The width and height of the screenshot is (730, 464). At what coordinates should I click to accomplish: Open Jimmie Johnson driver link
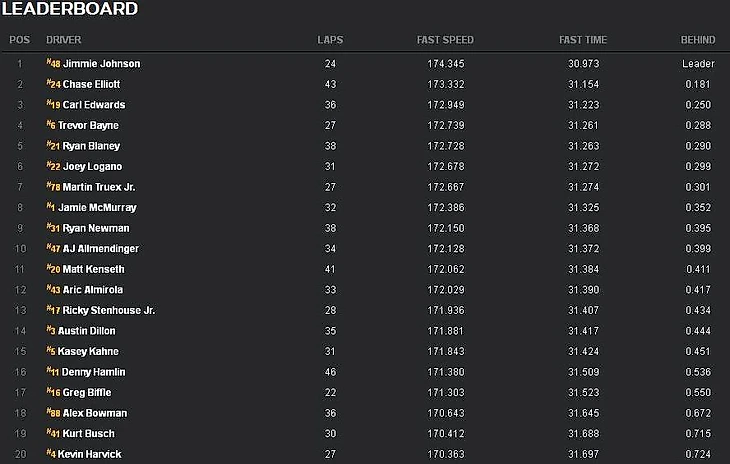click(x=101, y=63)
